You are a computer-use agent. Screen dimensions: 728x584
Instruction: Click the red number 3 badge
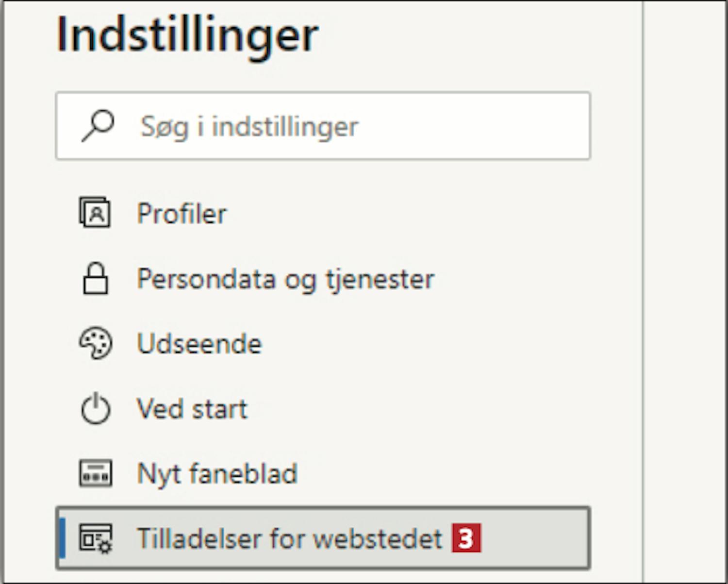[466, 538]
